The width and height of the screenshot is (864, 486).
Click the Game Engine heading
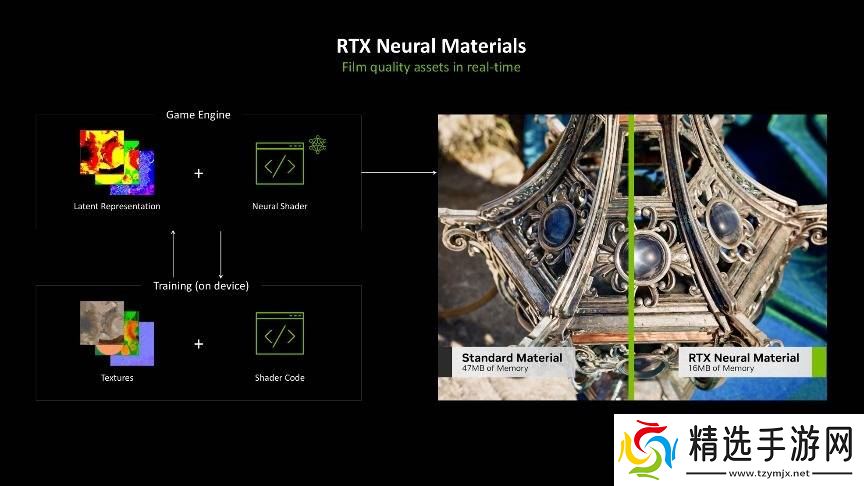[198, 115]
